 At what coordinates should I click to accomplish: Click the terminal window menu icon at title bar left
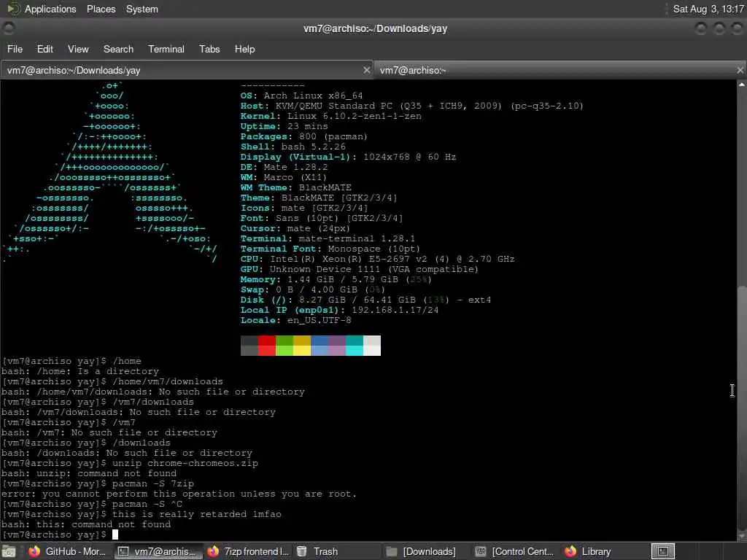coord(9,28)
